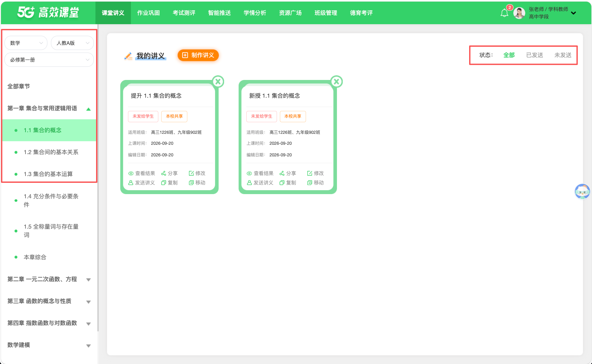
Task: Expand 第二章 一元二次函数、方程
Action: point(88,280)
